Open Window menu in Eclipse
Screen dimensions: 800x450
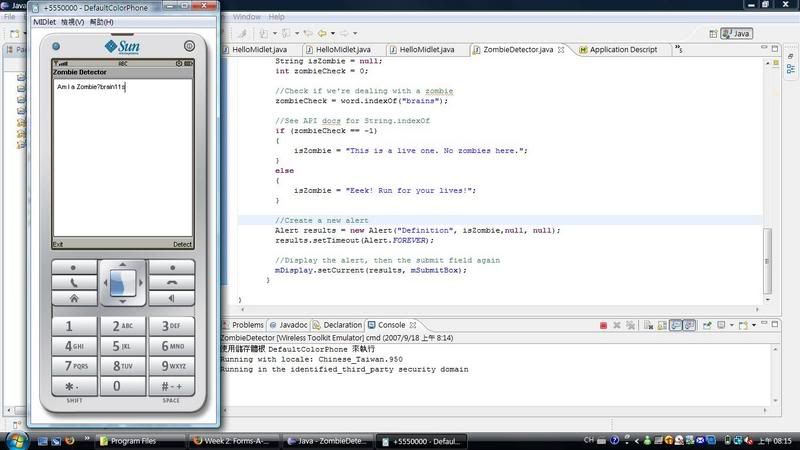coord(247,17)
